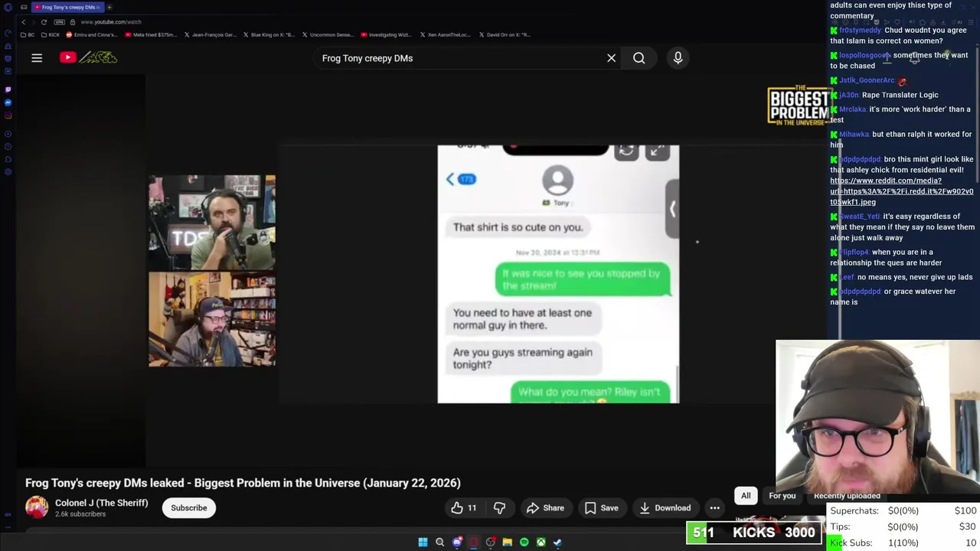Save the video to a playlist
This screenshot has height=551, width=980.
click(601, 507)
